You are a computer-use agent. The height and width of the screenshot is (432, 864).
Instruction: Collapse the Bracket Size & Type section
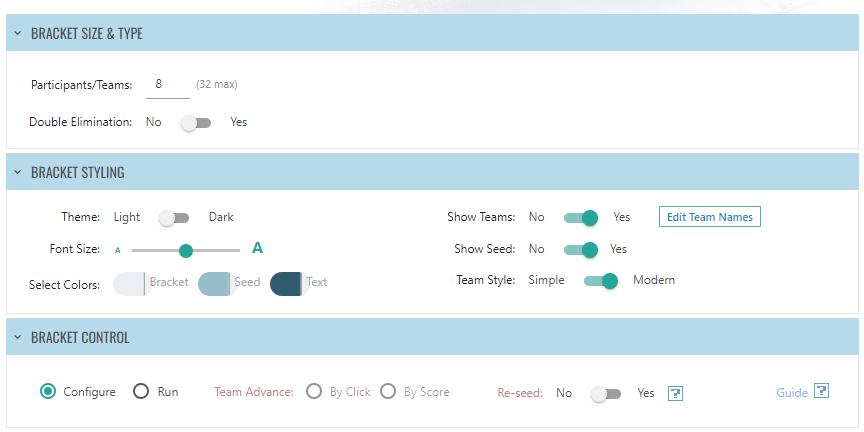(x=17, y=34)
